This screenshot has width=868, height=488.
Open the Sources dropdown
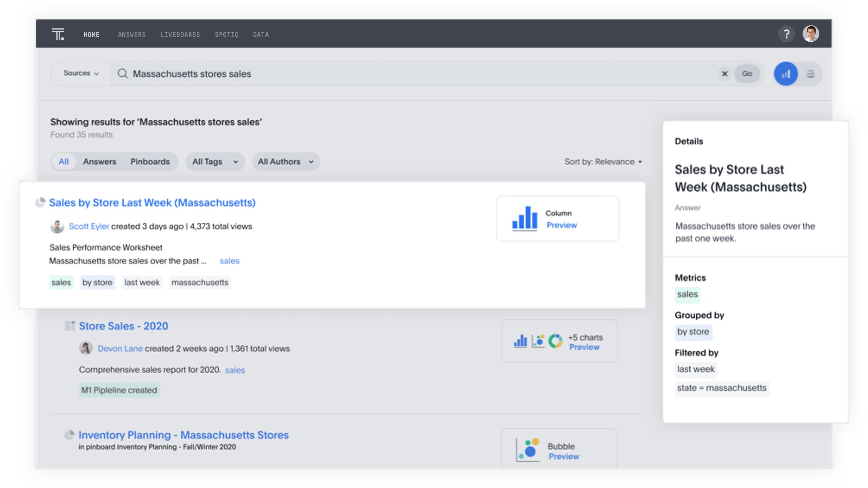(x=80, y=73)
